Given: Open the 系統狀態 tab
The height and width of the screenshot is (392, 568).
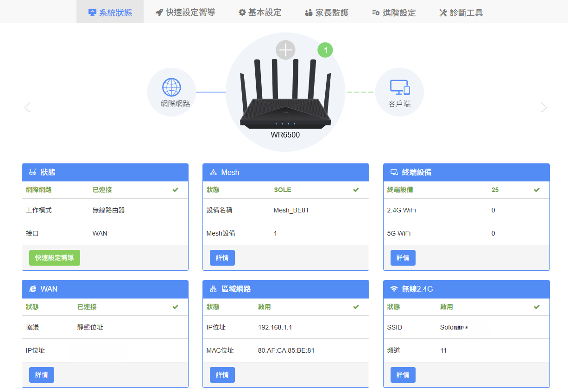Looking at the screenshot, I should (x=110, y=12).
